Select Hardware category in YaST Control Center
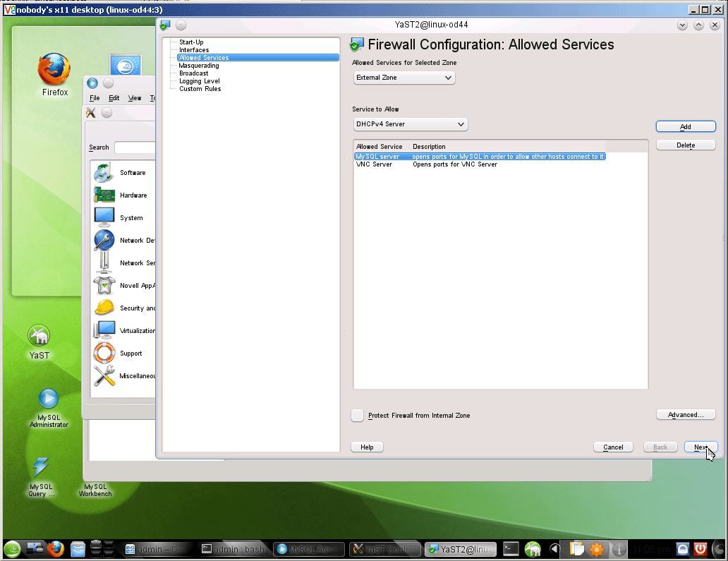Viewport: 728px width, 561px height. tap(123, 195)
